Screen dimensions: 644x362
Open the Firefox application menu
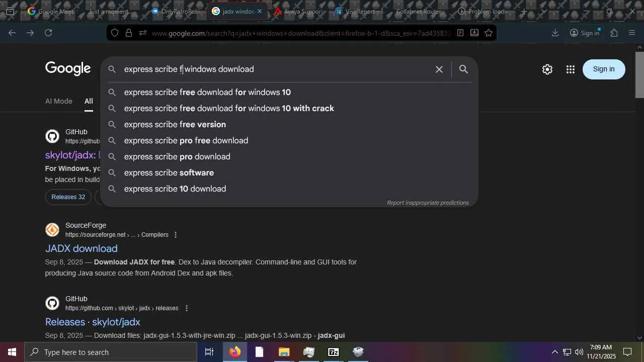tap(632, 33)
